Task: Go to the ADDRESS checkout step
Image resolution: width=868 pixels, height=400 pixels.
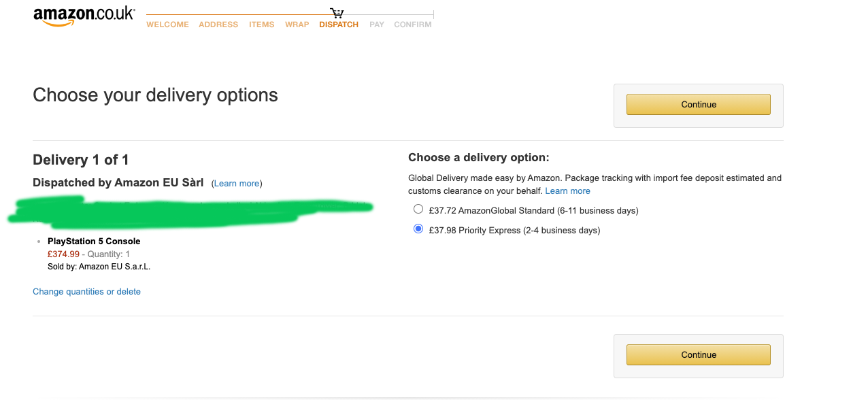Action: [x=218, y=24]
